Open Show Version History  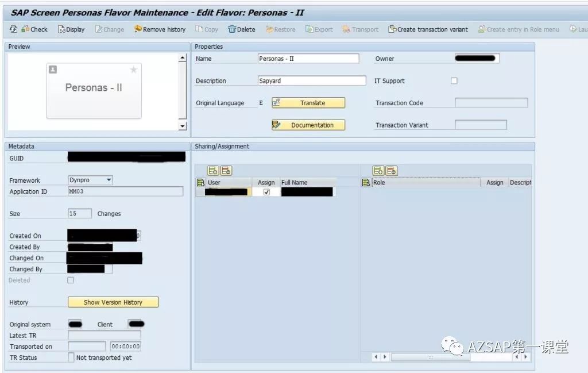113,302
